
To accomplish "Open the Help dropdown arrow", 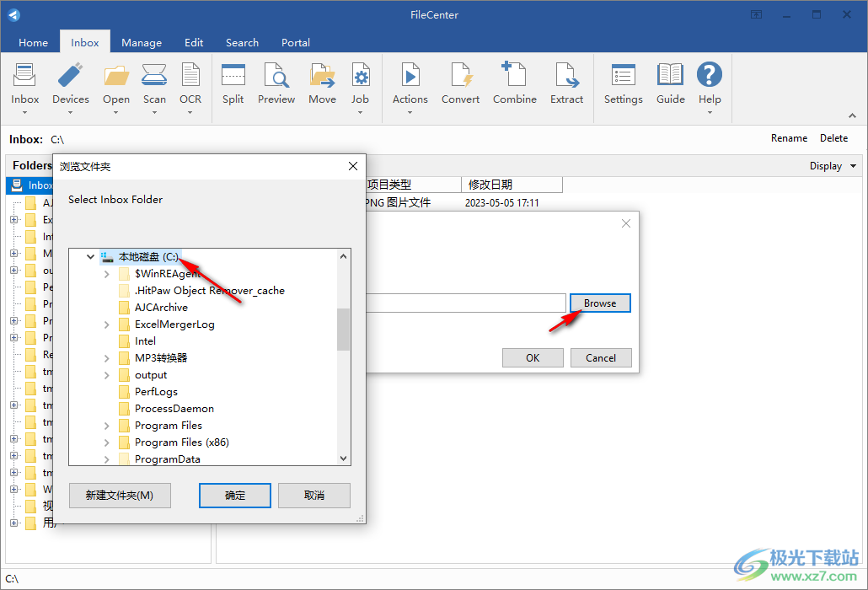I will pos(710,113).
